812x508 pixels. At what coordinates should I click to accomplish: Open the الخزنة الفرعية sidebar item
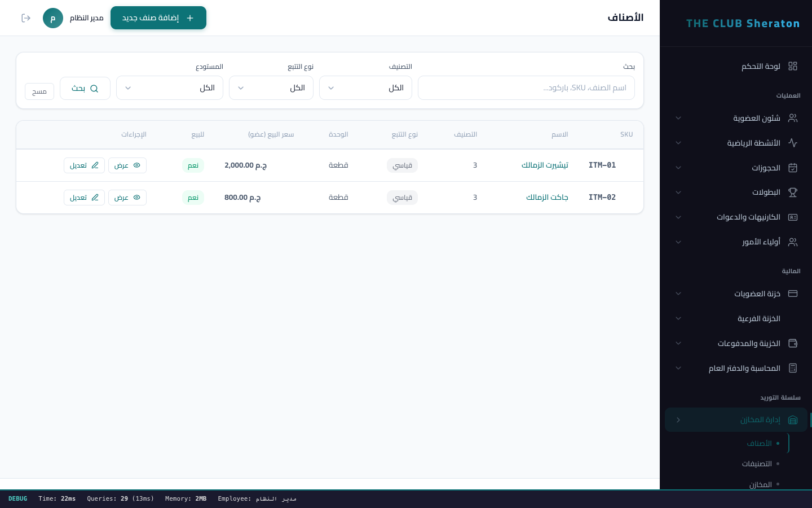(736, 318)
